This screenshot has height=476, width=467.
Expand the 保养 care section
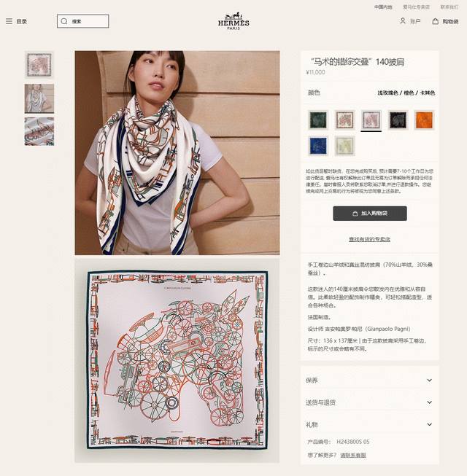click(x=369, y=380)
